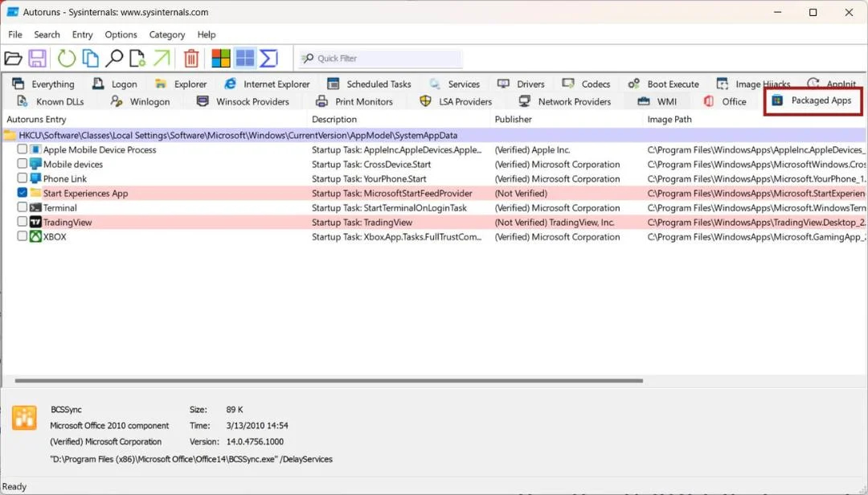This screenshot has width=868, height=495.
Task: Switch to the Scheduled Tasks tab
Action: click(x=369, y=84)
